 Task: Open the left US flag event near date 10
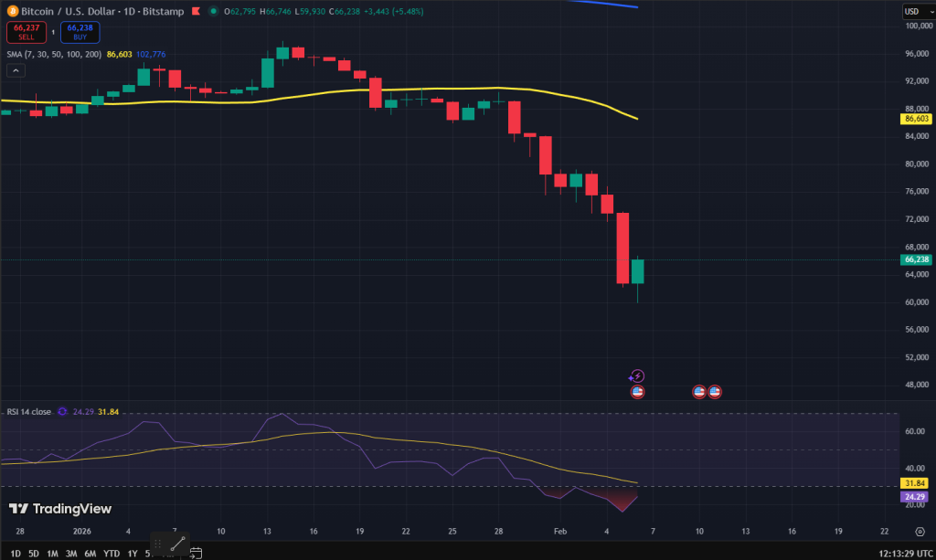tap(699, 392)
